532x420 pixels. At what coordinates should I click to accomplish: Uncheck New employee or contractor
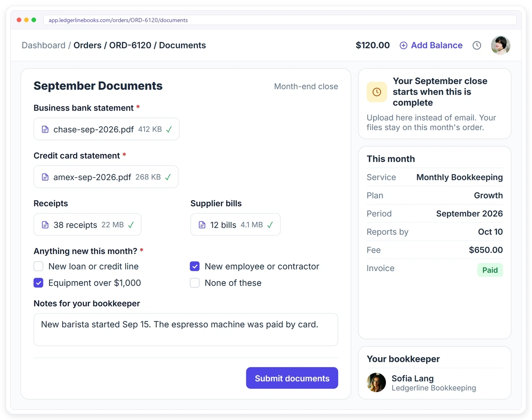195,266
